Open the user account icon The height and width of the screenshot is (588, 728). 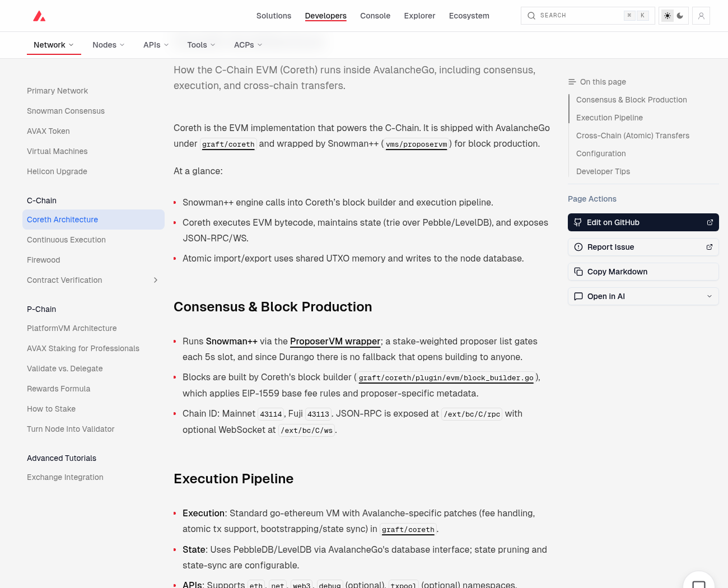701,16
